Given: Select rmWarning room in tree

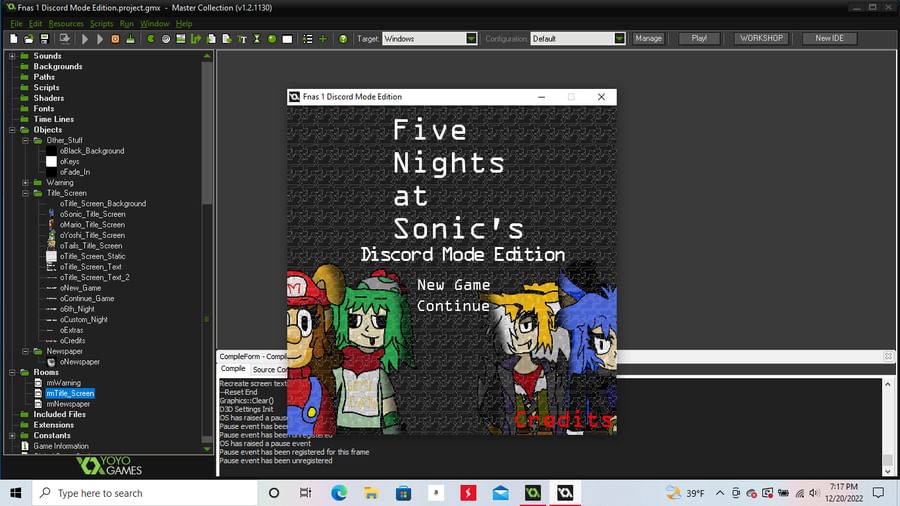Looking at the screenshot, I should [64, 383].
